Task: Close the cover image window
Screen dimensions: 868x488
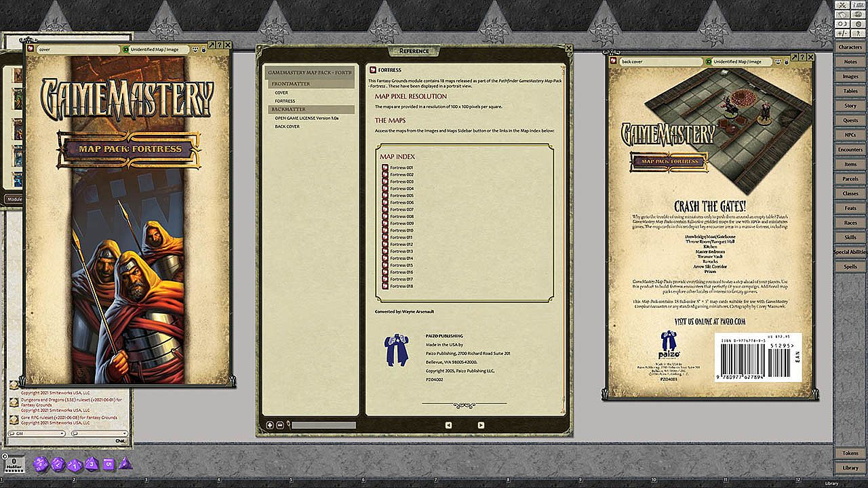Action: [229, 44]
